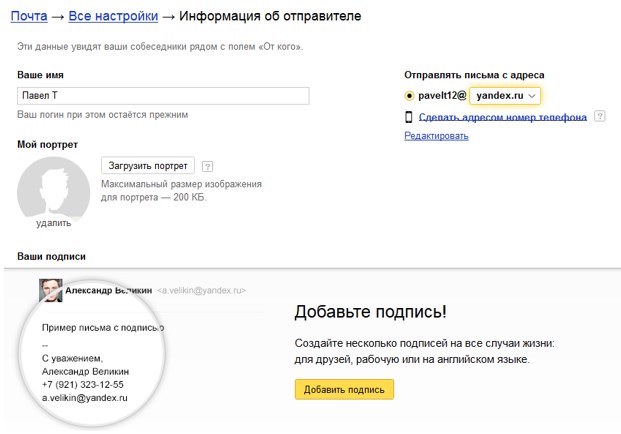
Task: Click the Редактировать link
Action: coord(436,136)
